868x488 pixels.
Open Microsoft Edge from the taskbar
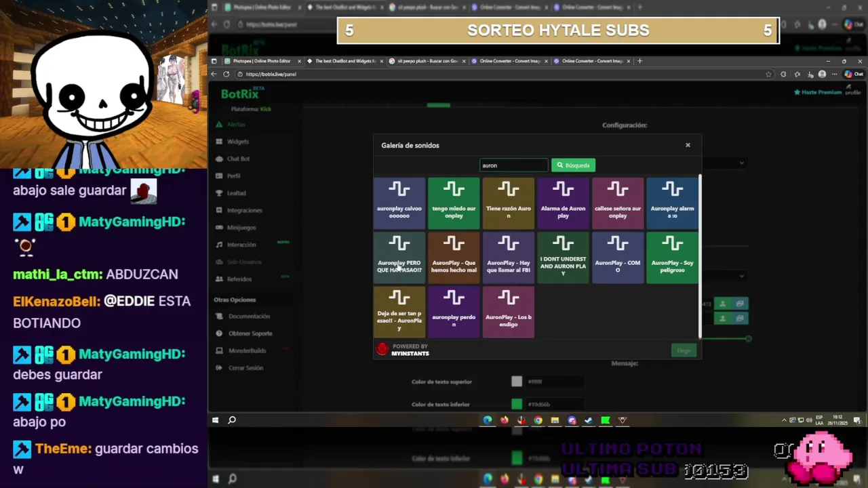point(488,420)
